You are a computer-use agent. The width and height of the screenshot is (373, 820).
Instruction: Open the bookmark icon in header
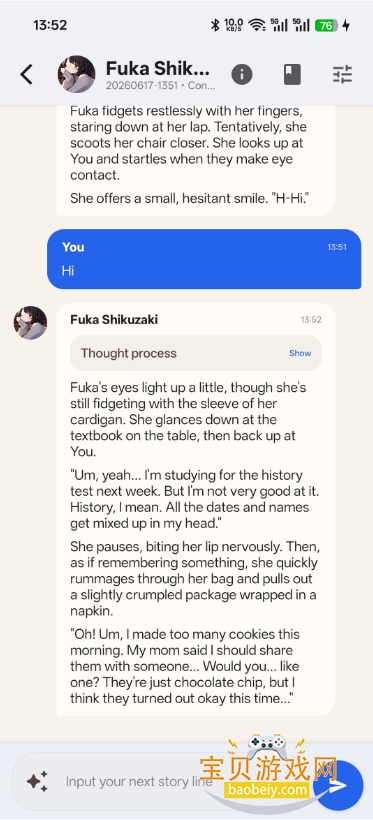click(x=292, y=74)
